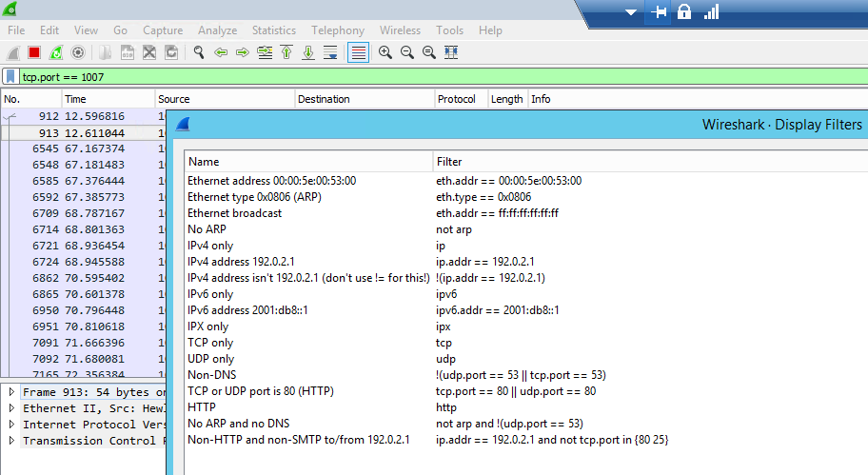Click the Length column header
Image resolution: width=868 pixels, height=475 pixels.
tap(507, 99)
